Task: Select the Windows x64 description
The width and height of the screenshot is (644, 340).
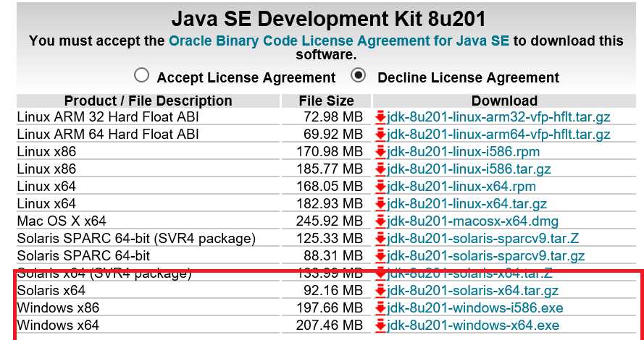Action: tap(58, 326)
